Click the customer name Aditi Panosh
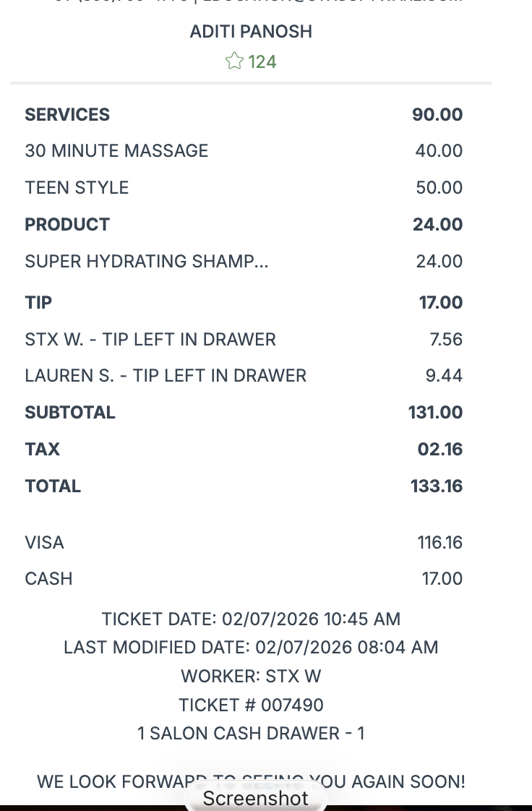 point(251,32)
